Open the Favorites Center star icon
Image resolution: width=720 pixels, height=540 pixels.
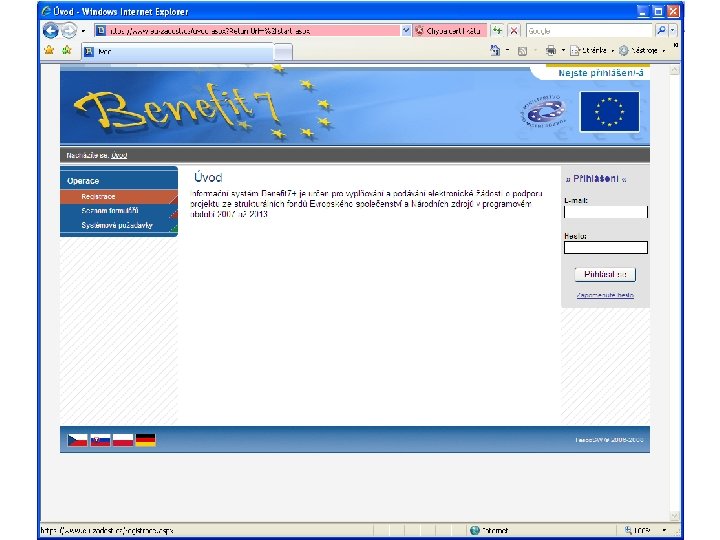49,50
